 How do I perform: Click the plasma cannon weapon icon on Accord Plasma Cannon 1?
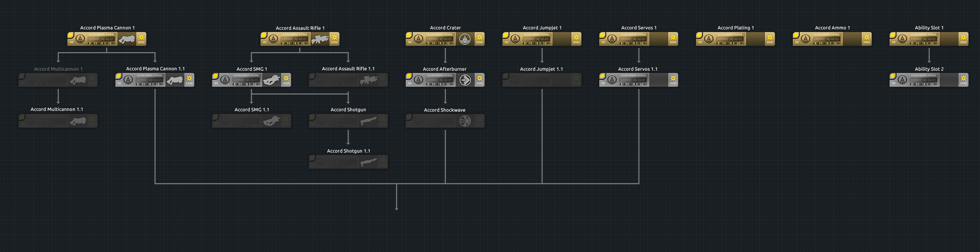pos(127,39)
